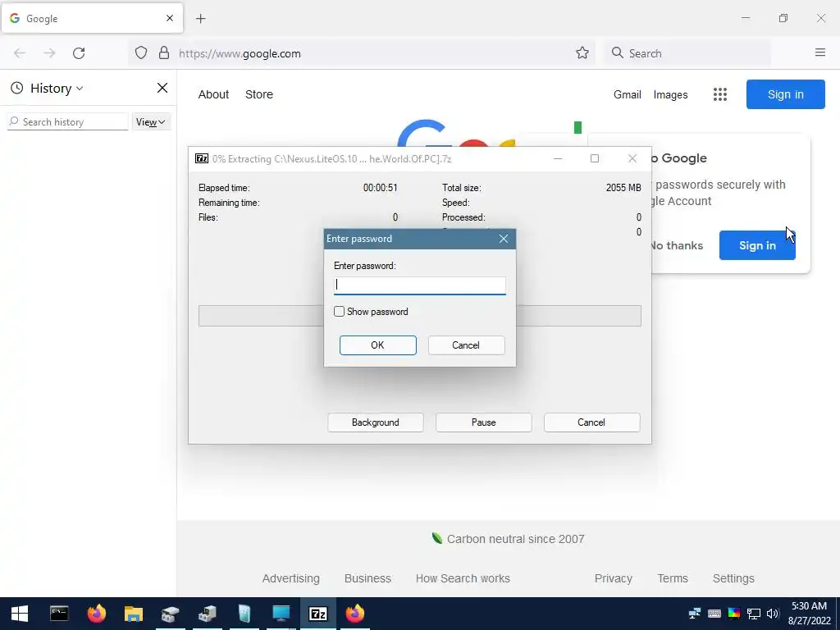
Task: Click the top-right Sign in button
Action: pyautogui.click(x=785, y=94)
